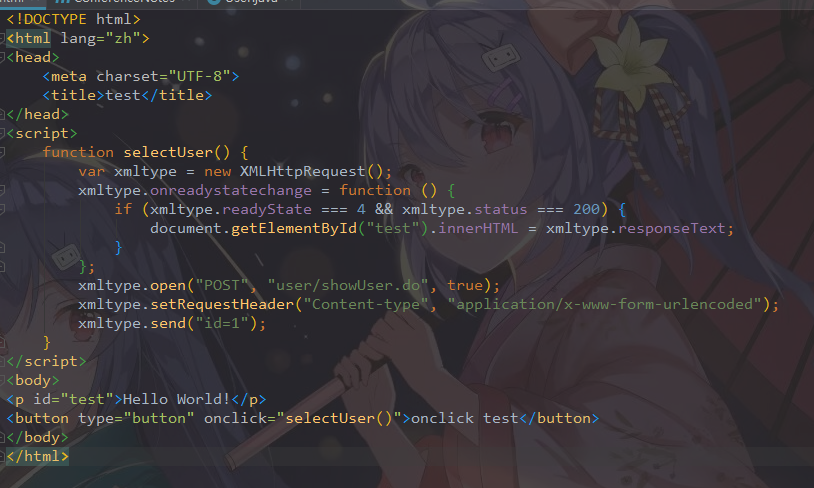The image size is (814, 488).
Task: Click the id="test" attribute on paragraph
Action: (x=73, y=400)
